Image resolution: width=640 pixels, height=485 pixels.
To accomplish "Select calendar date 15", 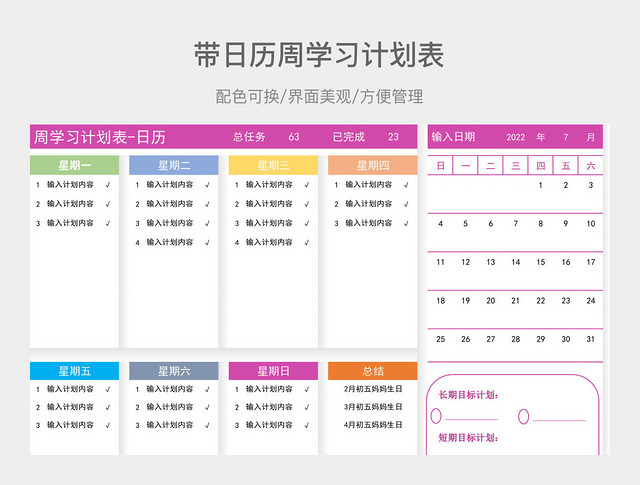I will pos(540,262).
